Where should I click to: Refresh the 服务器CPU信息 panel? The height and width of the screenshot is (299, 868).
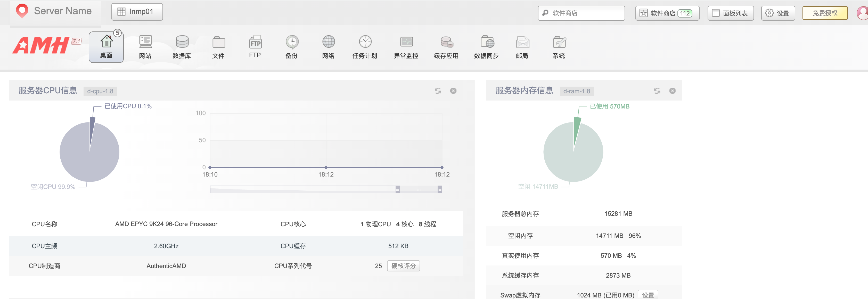438,90
